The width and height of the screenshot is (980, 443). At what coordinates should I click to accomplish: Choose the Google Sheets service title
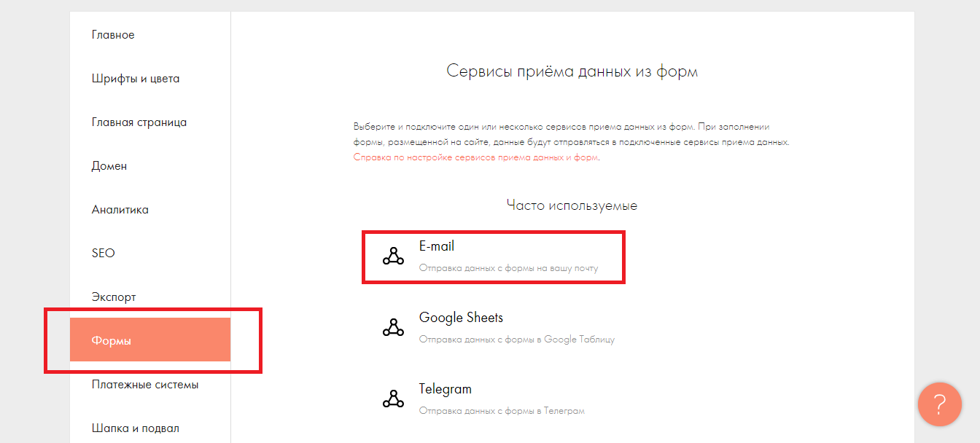tap(461, 318)
